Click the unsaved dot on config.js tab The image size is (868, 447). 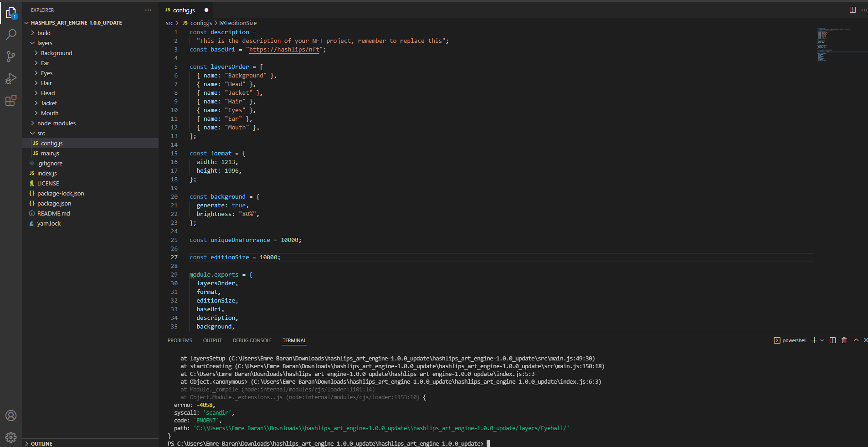206,10
